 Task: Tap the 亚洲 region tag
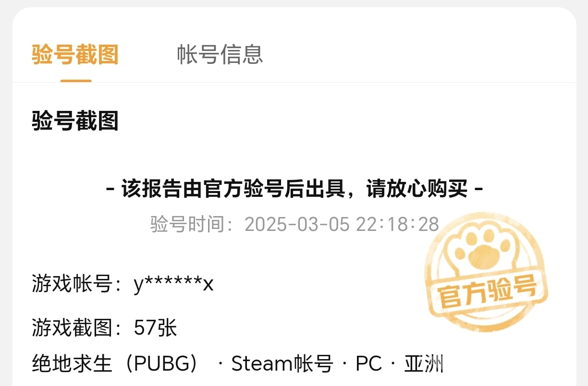coord(424,364)
